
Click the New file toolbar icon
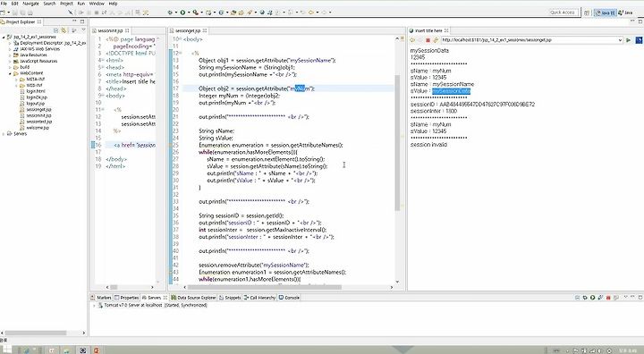pyautogui.click(x=3, y=13)
